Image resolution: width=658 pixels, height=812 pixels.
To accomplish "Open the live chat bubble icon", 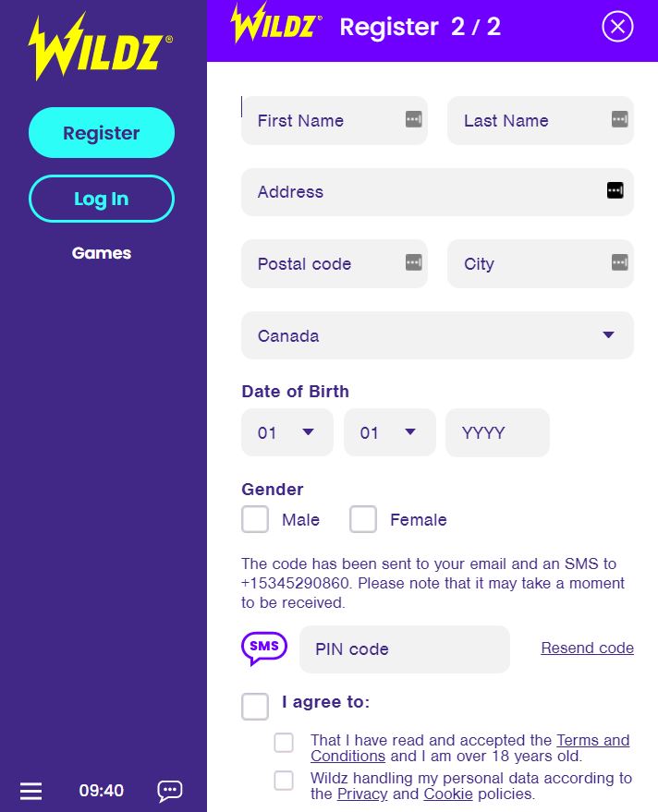I will 170,791.
